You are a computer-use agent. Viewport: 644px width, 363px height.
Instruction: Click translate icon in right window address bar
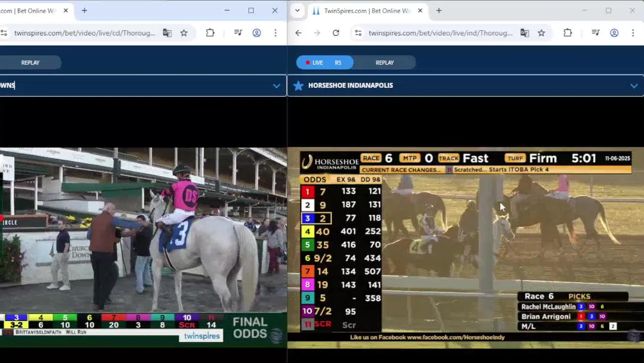coord(525,33)
